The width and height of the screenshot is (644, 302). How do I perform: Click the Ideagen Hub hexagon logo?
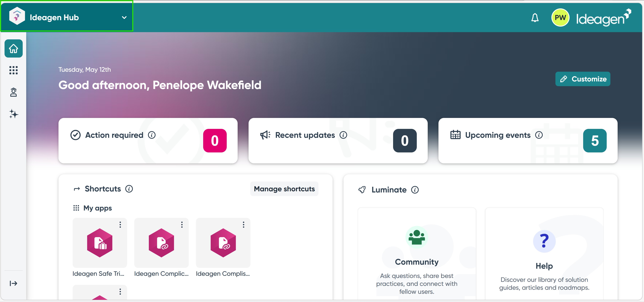coord(17,16)
